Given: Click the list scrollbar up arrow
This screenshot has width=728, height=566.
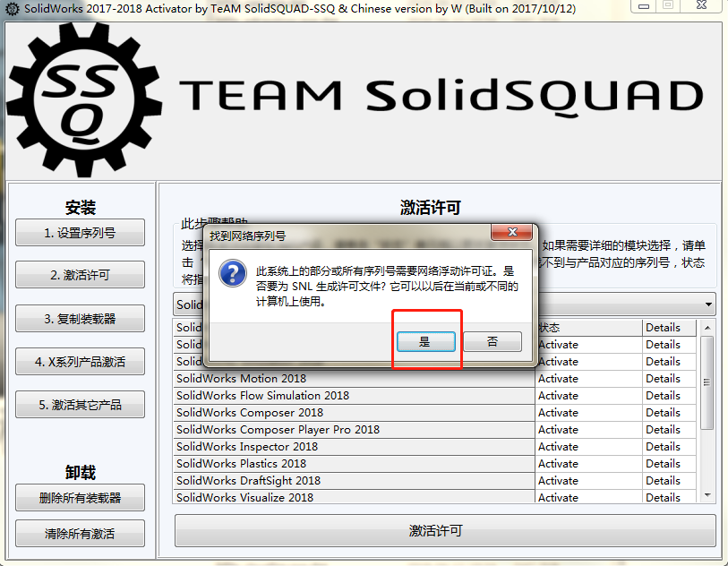Looking at the screenshot, I should pos(707,328).
